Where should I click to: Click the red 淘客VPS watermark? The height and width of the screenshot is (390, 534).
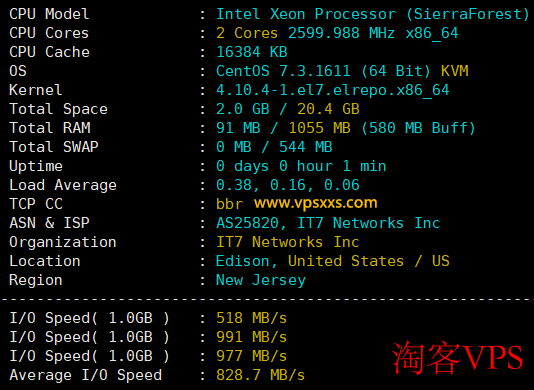click(458, 358)
